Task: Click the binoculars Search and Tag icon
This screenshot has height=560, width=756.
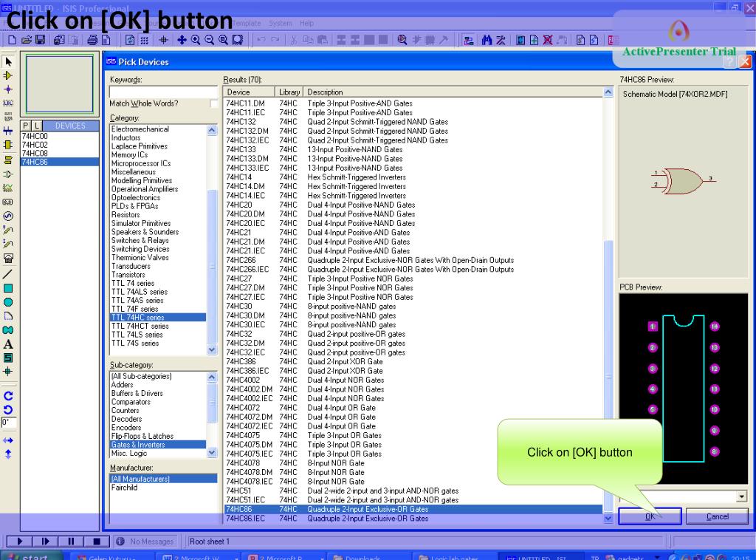Action: click(x=487, y=40)
